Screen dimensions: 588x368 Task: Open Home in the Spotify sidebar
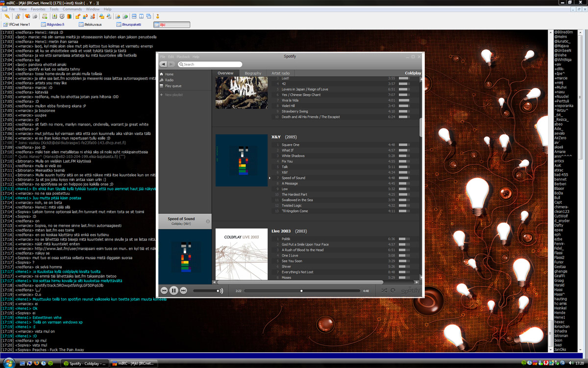[169, 74]
